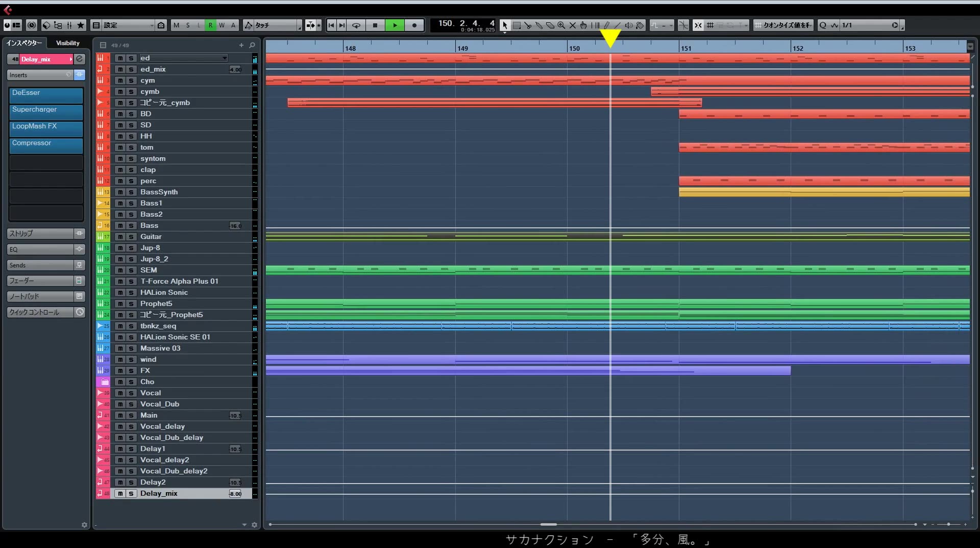980x548 pixels.
Task: Click the home icon beside 設定 dropdown
Action: (161, 25)
